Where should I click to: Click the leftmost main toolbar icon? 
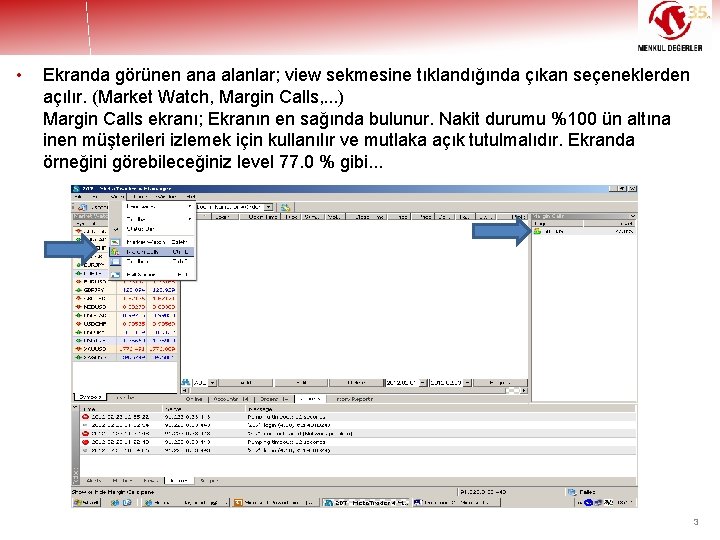(82, 207)
